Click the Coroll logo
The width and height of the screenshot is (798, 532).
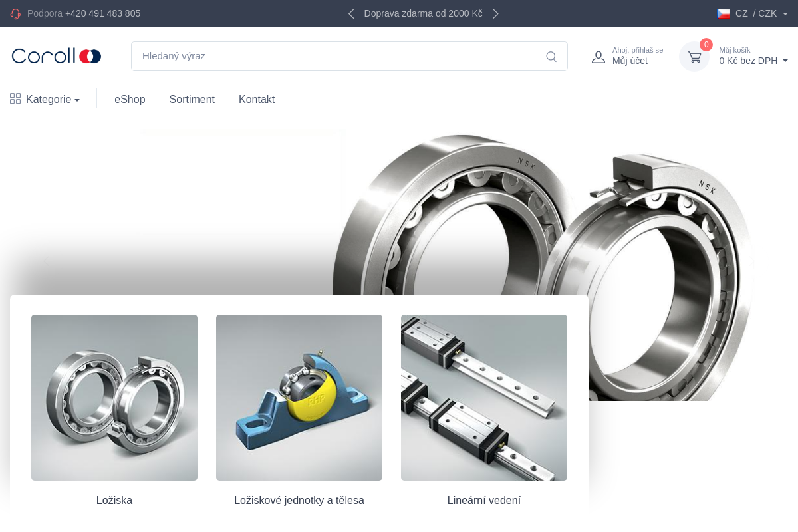point(57,56)
